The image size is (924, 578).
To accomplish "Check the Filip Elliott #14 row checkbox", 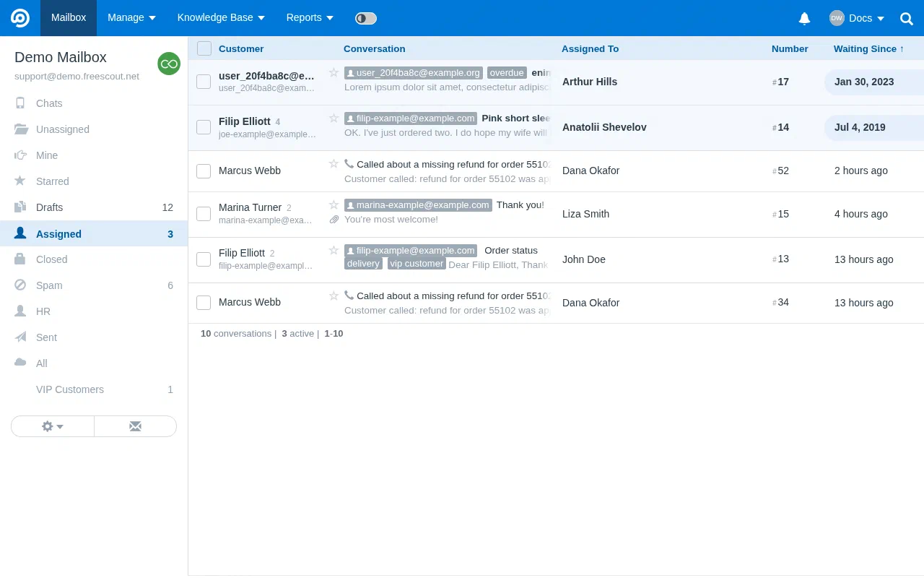I will tap(204, 127).
